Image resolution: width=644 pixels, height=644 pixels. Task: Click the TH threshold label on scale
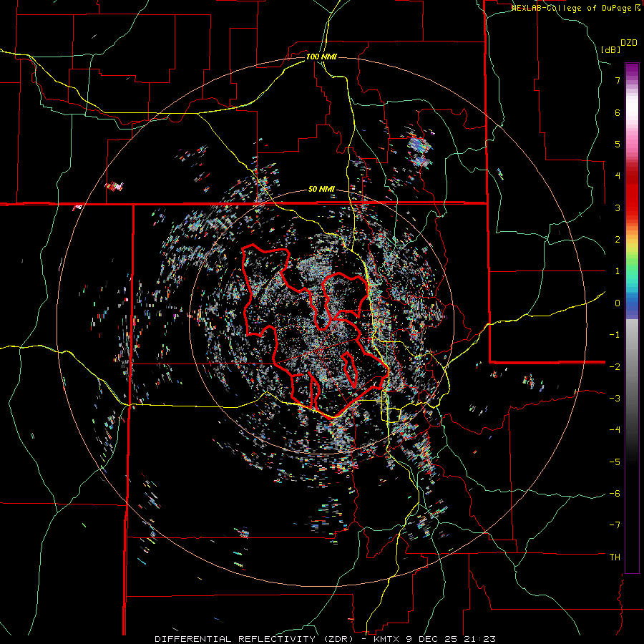[615, 557]
